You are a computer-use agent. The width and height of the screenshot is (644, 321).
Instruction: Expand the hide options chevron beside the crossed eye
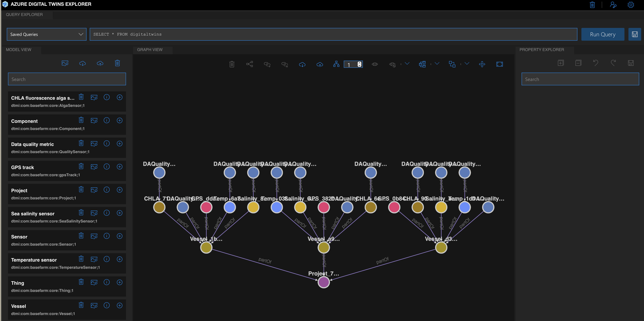coord(407,63)
